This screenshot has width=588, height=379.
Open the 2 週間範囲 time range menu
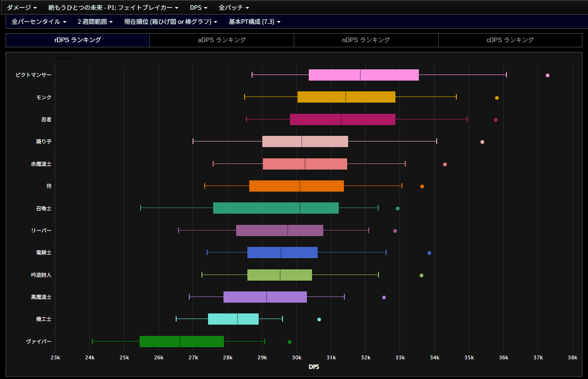tap(95, 22)
